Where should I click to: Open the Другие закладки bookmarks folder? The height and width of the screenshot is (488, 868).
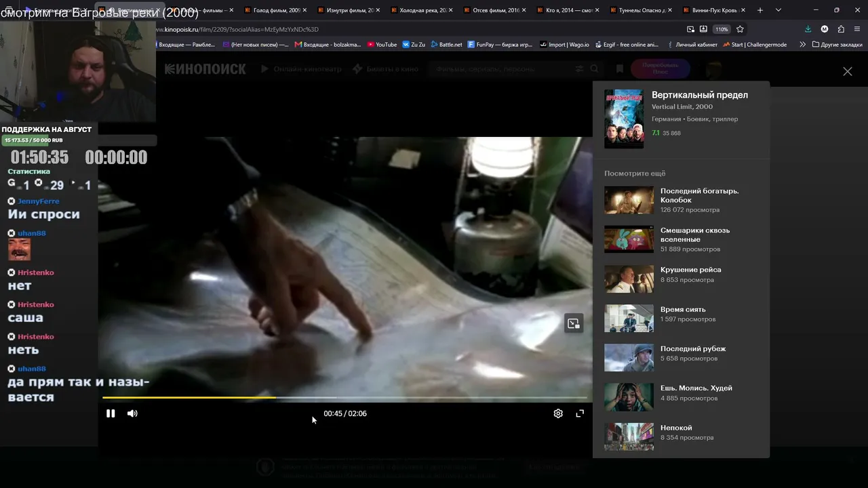tap(837, 45)
